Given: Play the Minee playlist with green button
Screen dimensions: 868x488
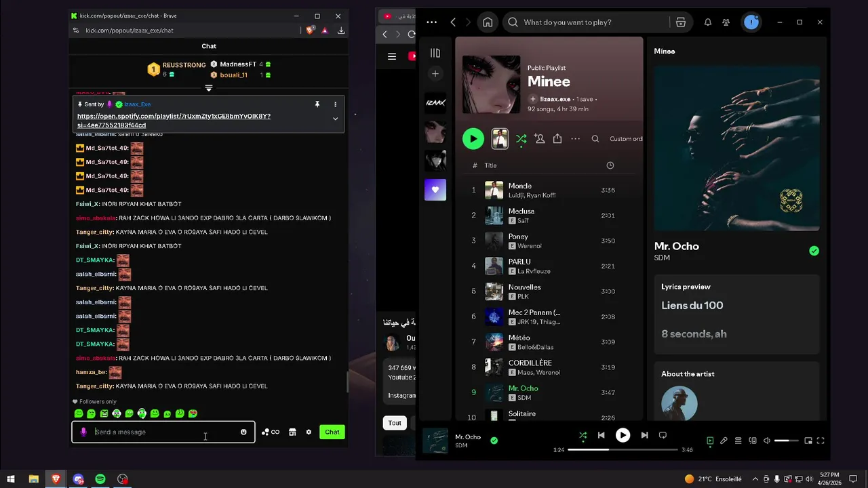Looking at the screenshot, I should (x=473, y=139).
